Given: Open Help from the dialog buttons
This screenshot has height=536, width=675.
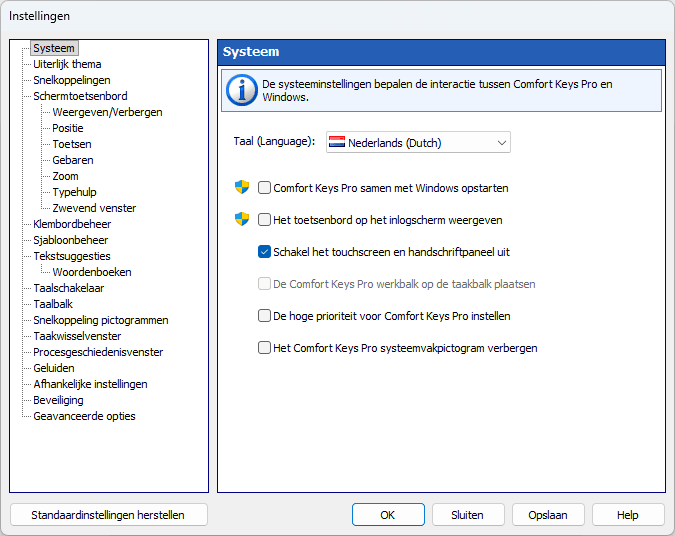Looking at the screenshot, I should pos(628,515).
